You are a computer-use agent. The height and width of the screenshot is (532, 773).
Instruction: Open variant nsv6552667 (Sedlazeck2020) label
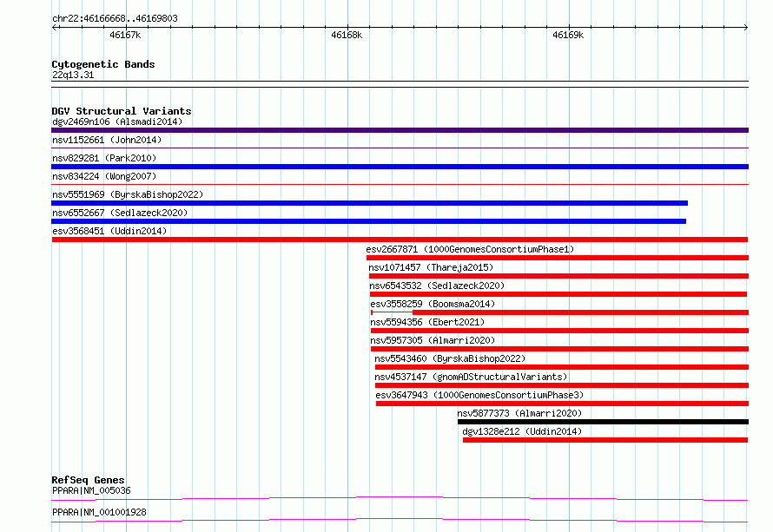coord(120,213)
